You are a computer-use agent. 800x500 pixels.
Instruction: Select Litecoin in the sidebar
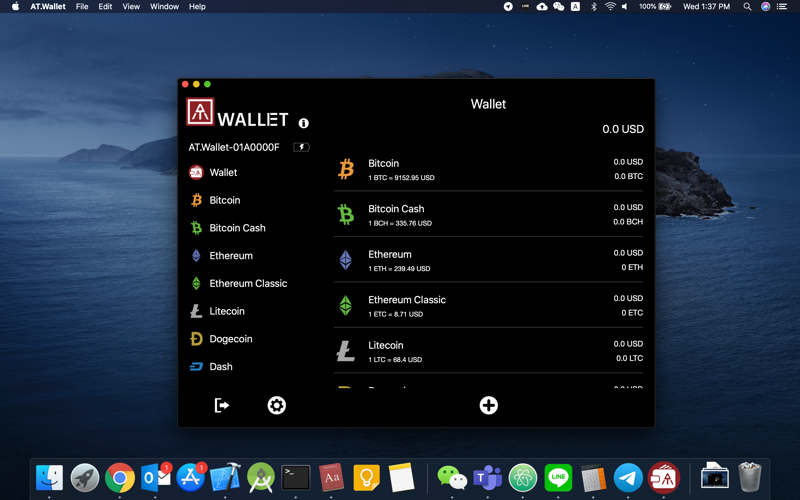(226, 311)
